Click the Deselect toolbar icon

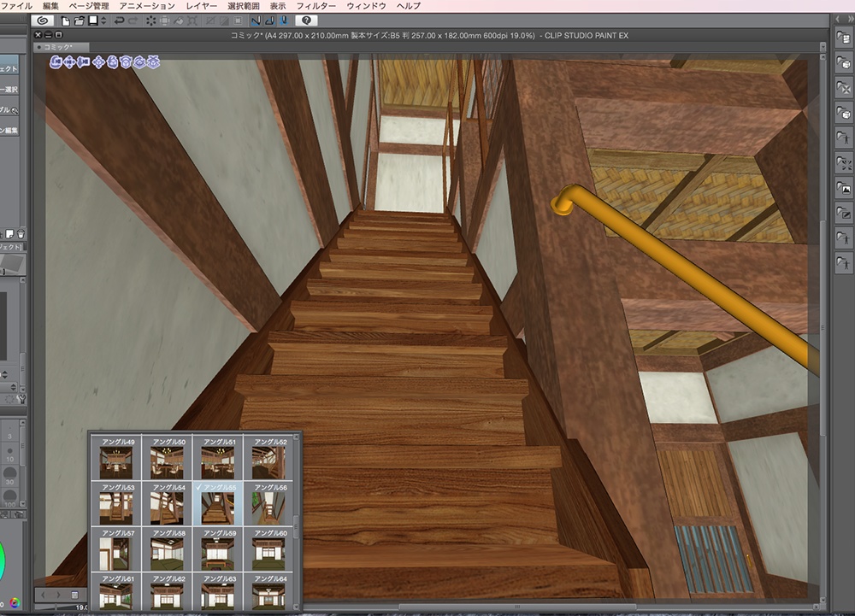click(210, 21)
